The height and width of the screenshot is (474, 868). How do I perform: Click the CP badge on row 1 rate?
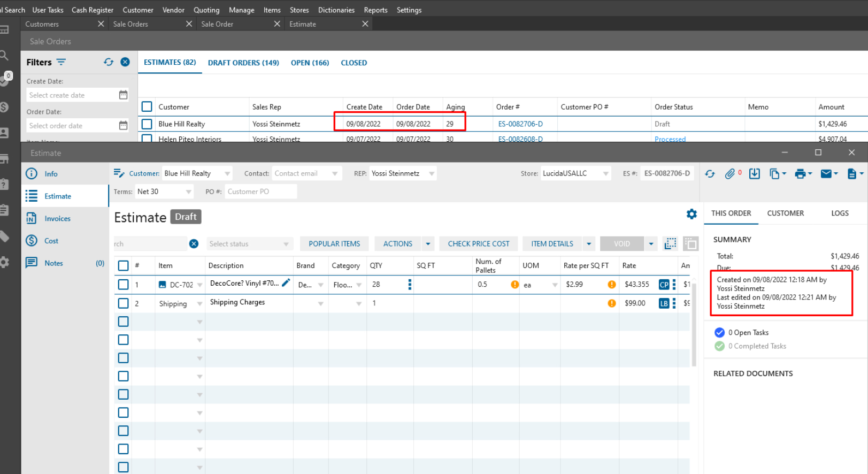tap(664, 285)
